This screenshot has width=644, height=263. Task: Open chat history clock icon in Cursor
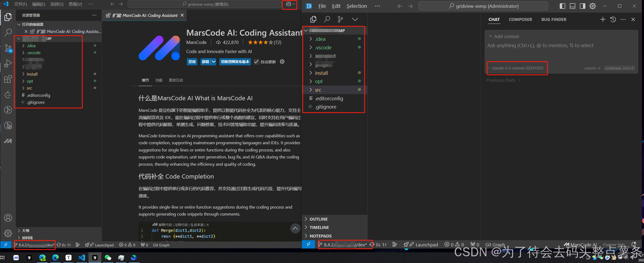click(x=613, y=19)
